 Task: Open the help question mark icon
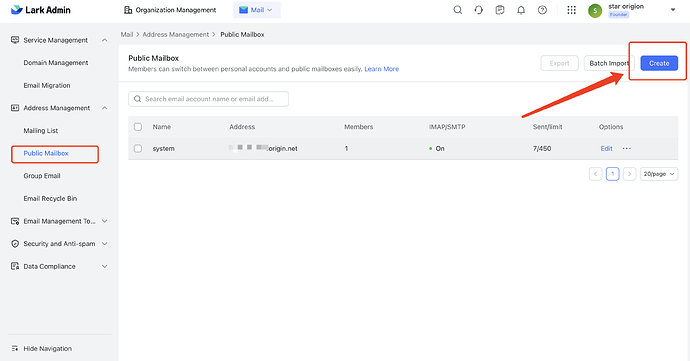pos(542,10)
